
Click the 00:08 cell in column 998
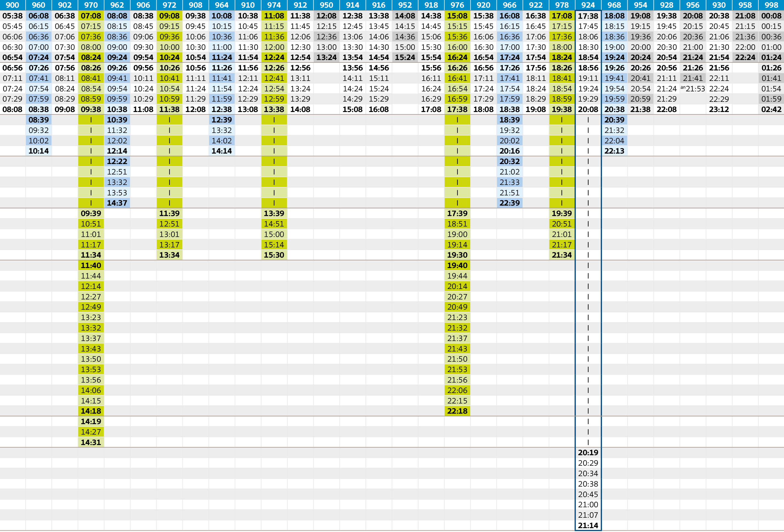(772, 16)
